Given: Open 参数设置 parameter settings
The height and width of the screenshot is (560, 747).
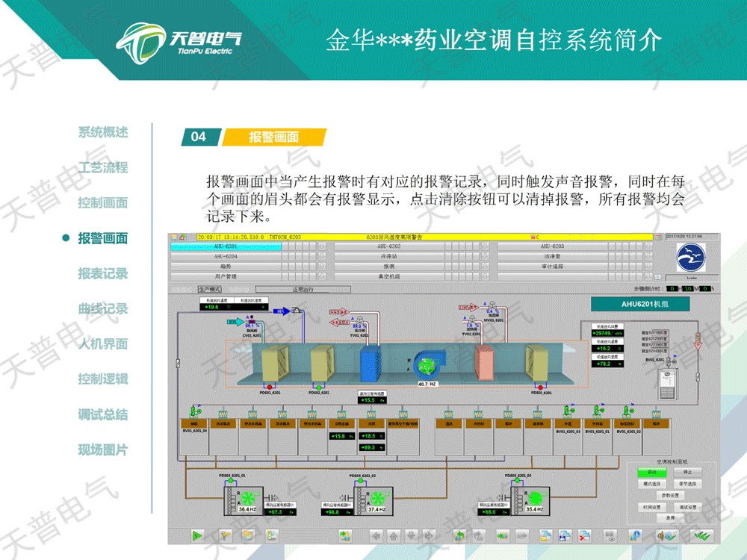Looking at the screenshot, I should [670, 495].
